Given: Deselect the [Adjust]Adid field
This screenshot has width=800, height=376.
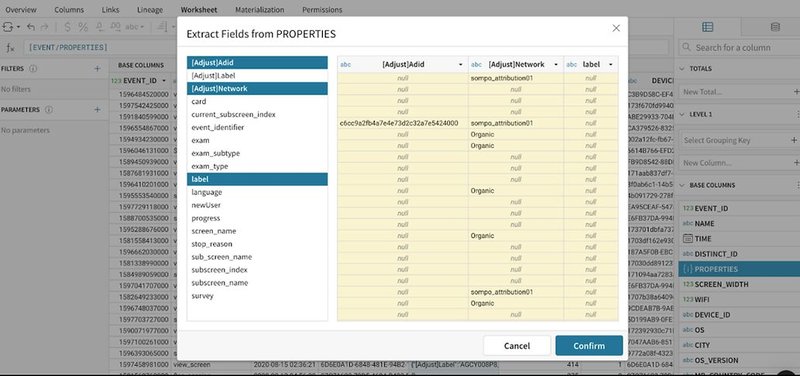Looking at the screenshot, I should [257, 63].
